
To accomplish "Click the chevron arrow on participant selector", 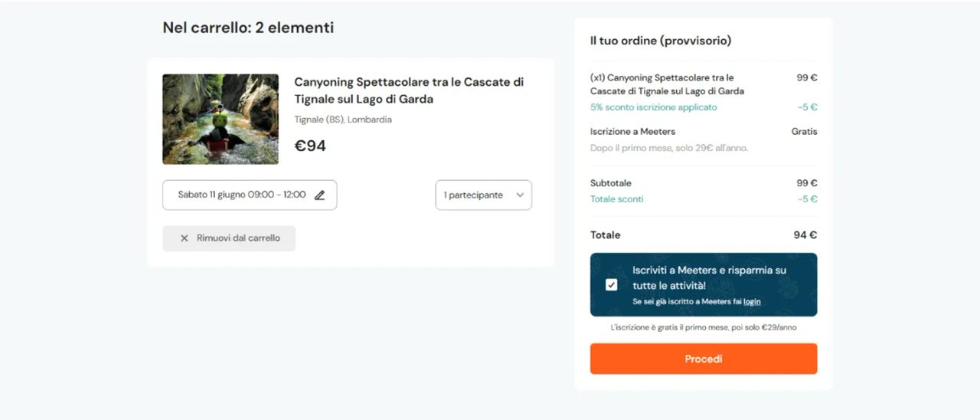I will click(520, 195).
